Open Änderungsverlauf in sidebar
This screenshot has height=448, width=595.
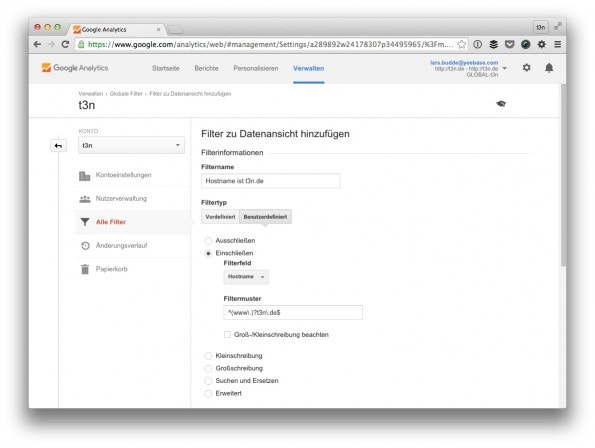coord(121,245)
